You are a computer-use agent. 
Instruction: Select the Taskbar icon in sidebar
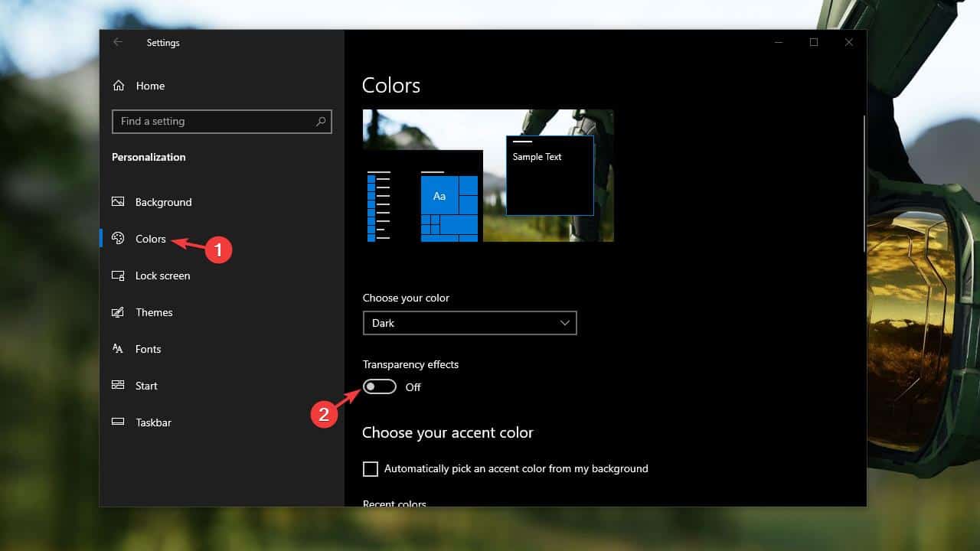click(118, 422)
